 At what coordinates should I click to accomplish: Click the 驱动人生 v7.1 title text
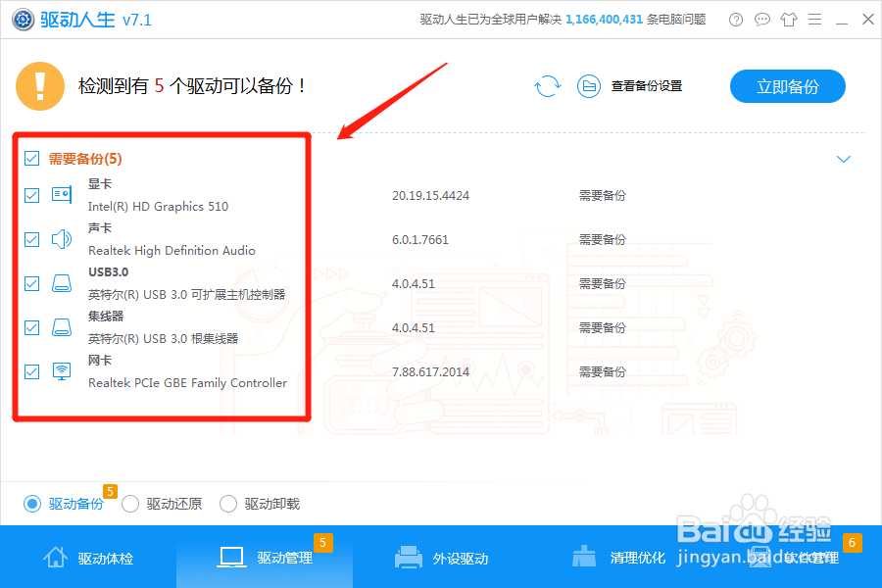coord(96,20)
